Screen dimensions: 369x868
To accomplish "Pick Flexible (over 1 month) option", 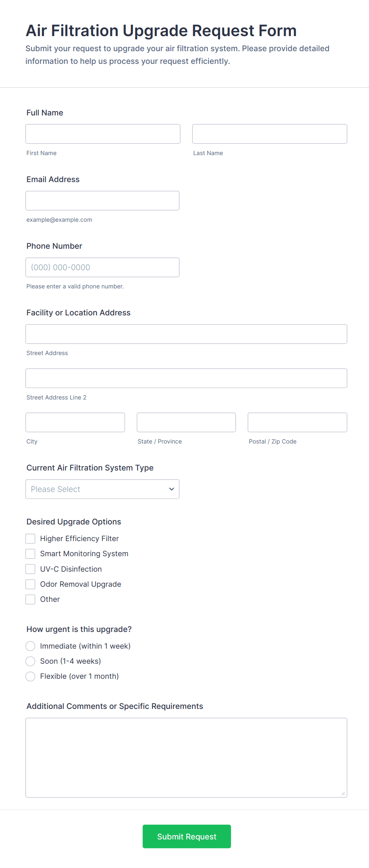I will click(31, 676).
